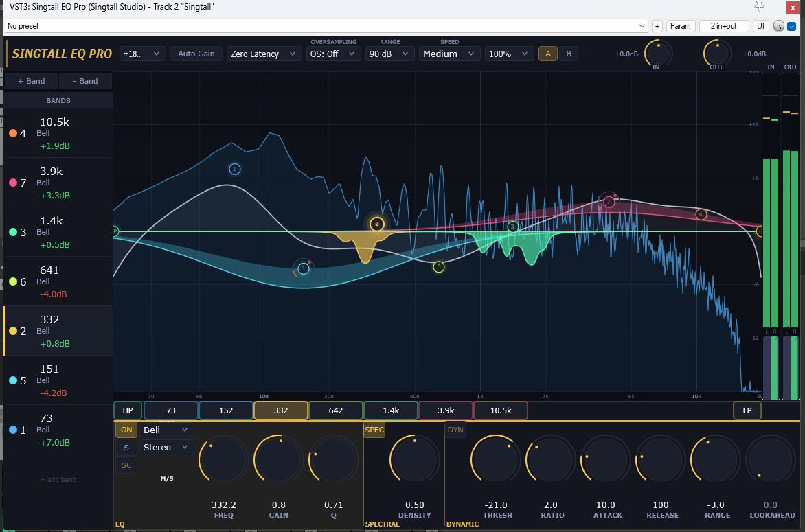The image size is (805, 532).
Task: Toggle the SC sidechain button
Action: [x=126, y=465]
